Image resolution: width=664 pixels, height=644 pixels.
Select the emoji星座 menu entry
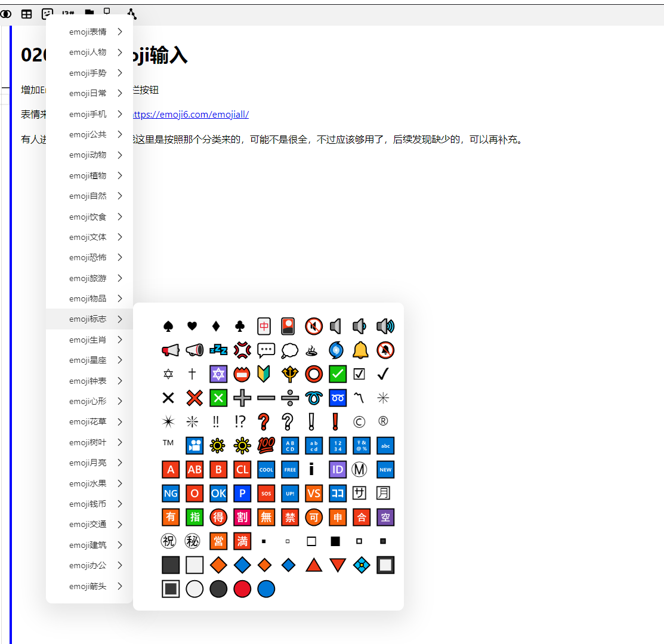point(88,360)
